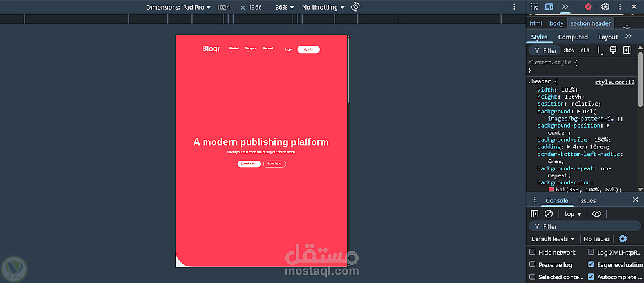Open the Dimensions: iPad Pro dropdown
The height and width of the screenshot is (283, 644).
(x=178, y=7)
